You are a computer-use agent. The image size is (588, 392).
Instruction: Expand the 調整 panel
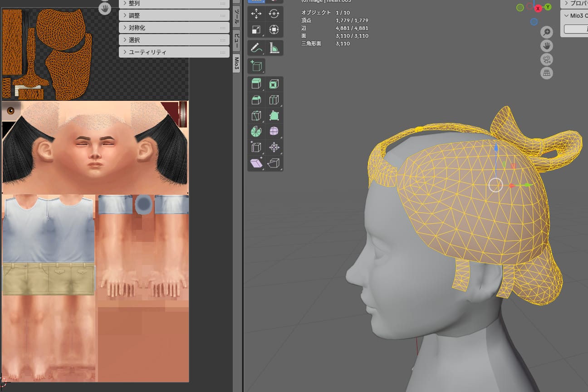[174, 15]
